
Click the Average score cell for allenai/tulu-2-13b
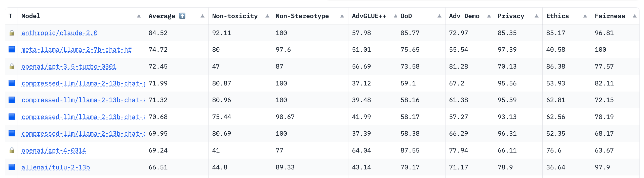(x=158, y=167)
